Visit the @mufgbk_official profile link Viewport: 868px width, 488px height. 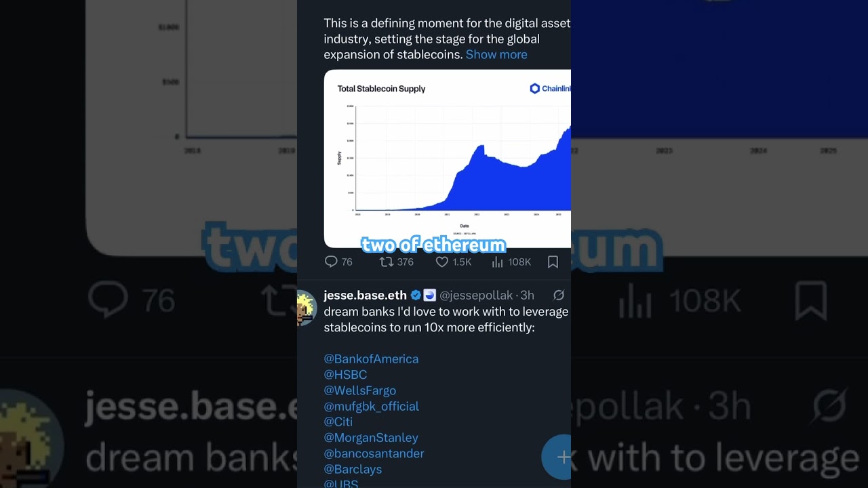372,406
